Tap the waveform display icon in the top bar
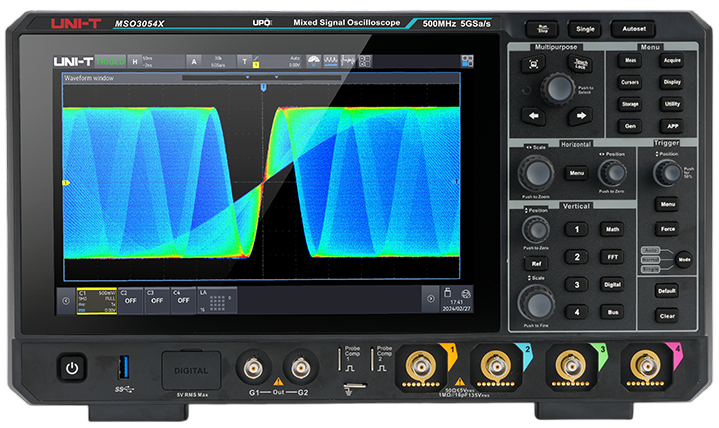 click(x=331, y=61)
